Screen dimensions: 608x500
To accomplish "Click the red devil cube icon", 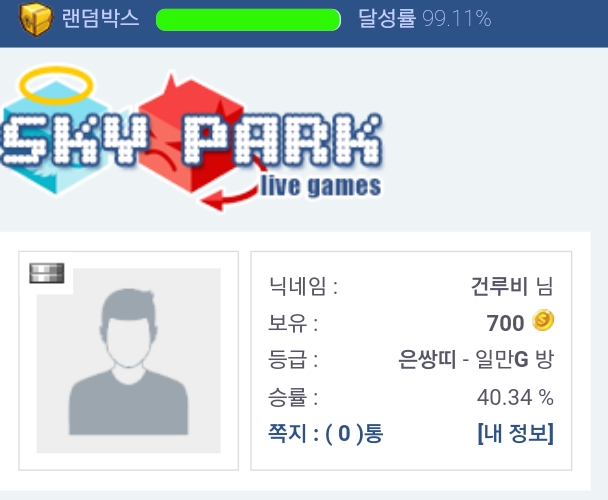I will [x=192, y=134].
